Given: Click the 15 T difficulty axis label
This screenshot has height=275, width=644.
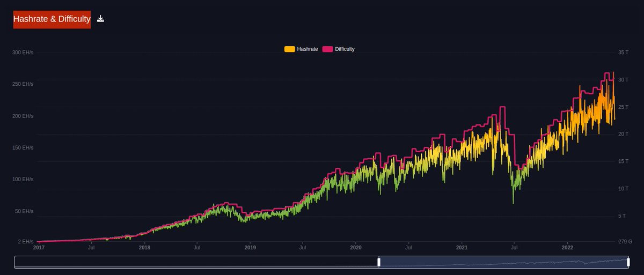Looking at the screenshot, I should coord(623,161).
